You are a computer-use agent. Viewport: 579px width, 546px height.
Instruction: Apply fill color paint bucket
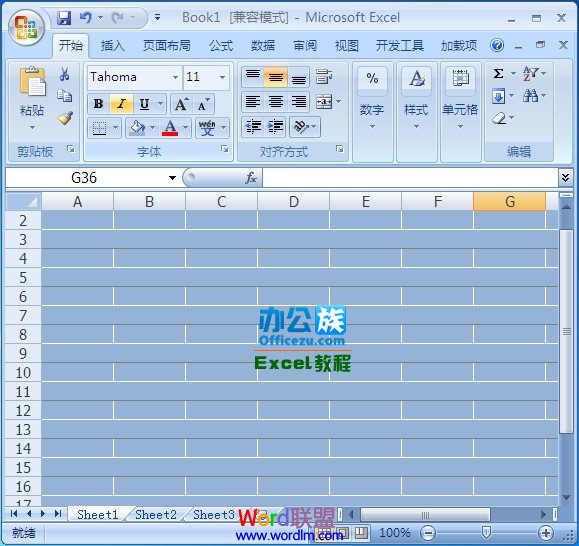pyautogui.click(x=137, y=127)
